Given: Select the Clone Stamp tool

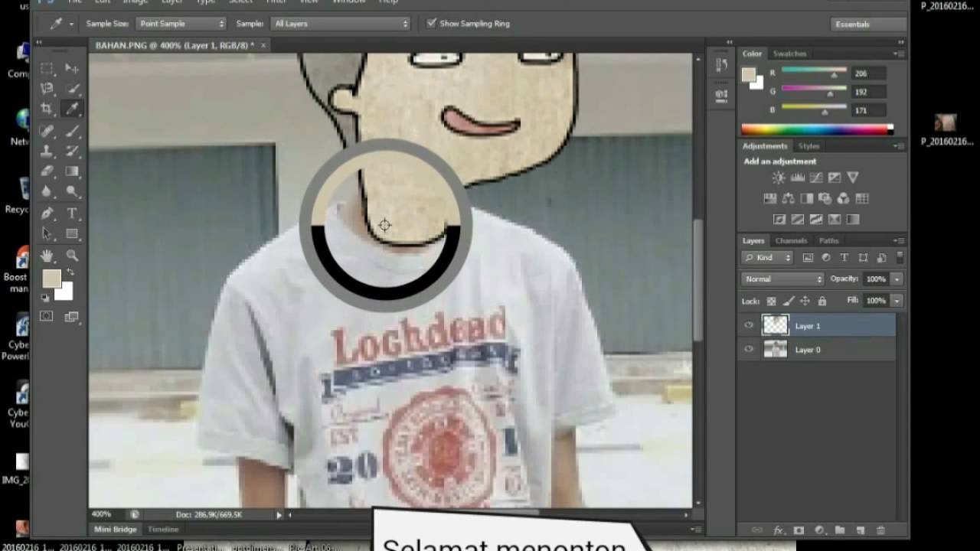Looking at the screenshot, I should pyautogui.click(x=47, y=152).
